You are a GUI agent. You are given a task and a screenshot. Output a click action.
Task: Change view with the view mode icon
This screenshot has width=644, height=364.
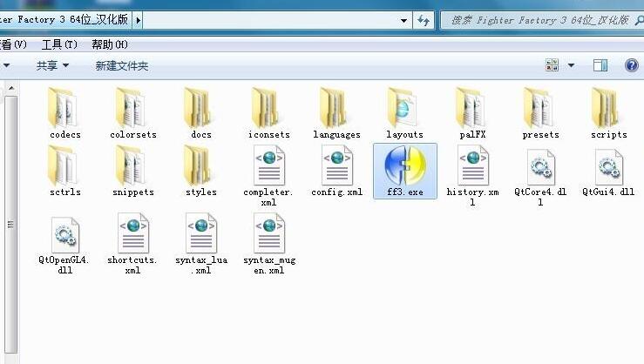552,65
